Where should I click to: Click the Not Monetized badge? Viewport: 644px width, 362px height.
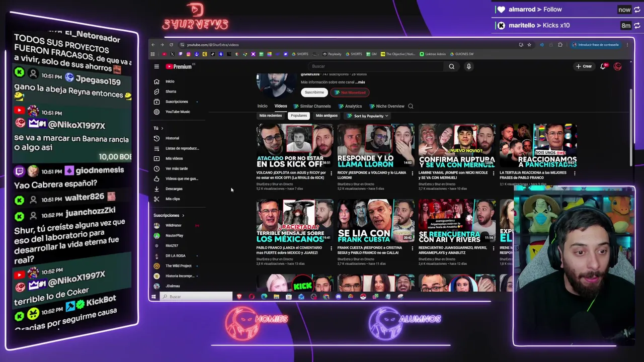[x=350, y=93]
